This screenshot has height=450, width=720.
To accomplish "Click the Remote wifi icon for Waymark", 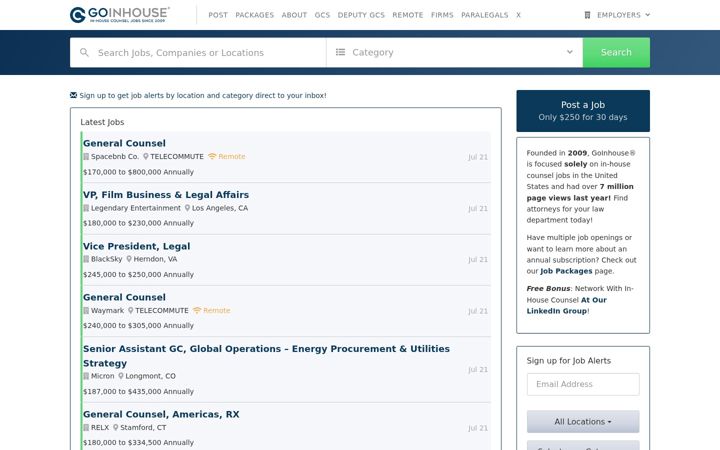I will click(197, 310).
